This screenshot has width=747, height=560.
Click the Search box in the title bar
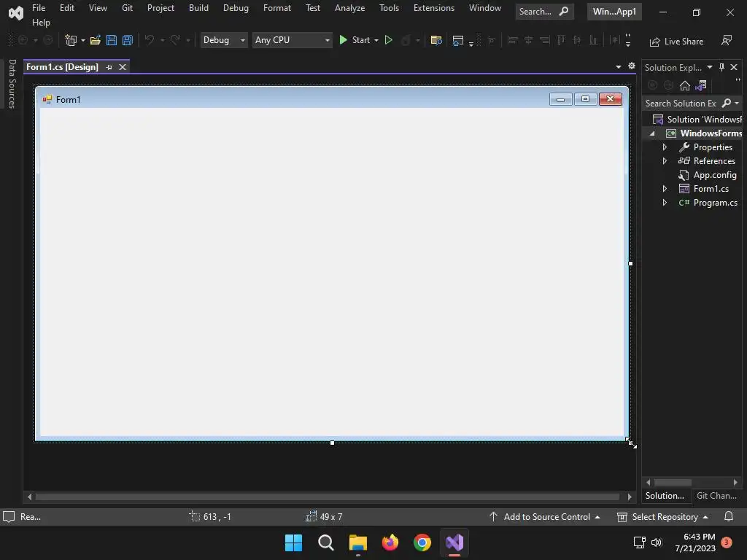point(544,12)
